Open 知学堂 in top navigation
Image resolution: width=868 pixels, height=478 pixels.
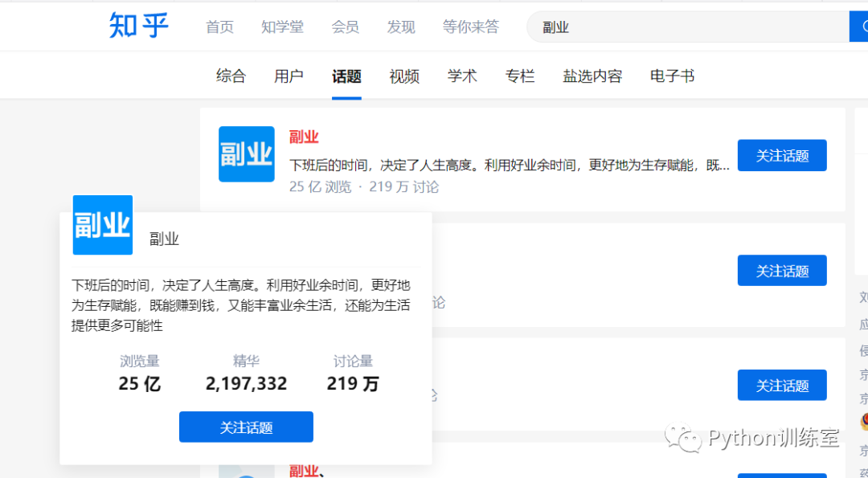point(282,27)
